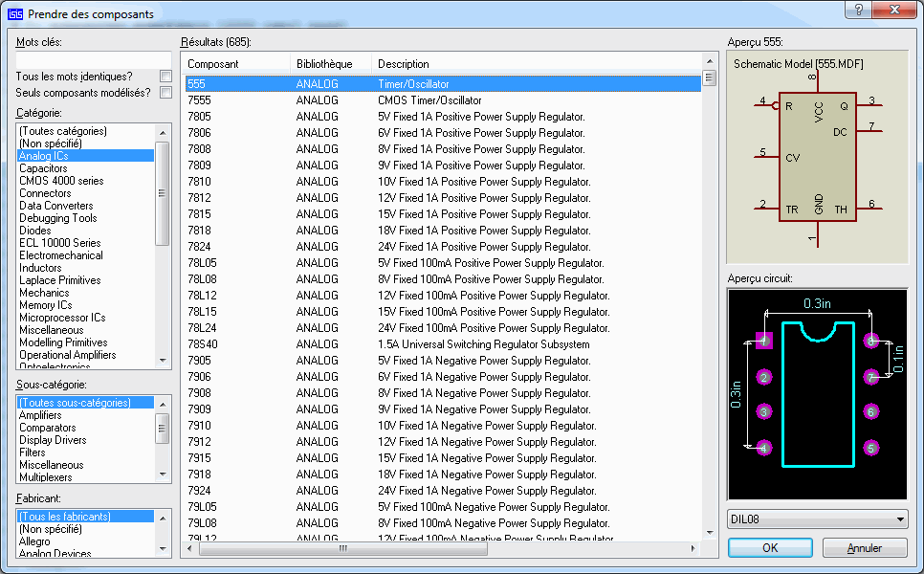Select the 7815 component row
This screenshot has height=574, width=924.
(443, 214)
